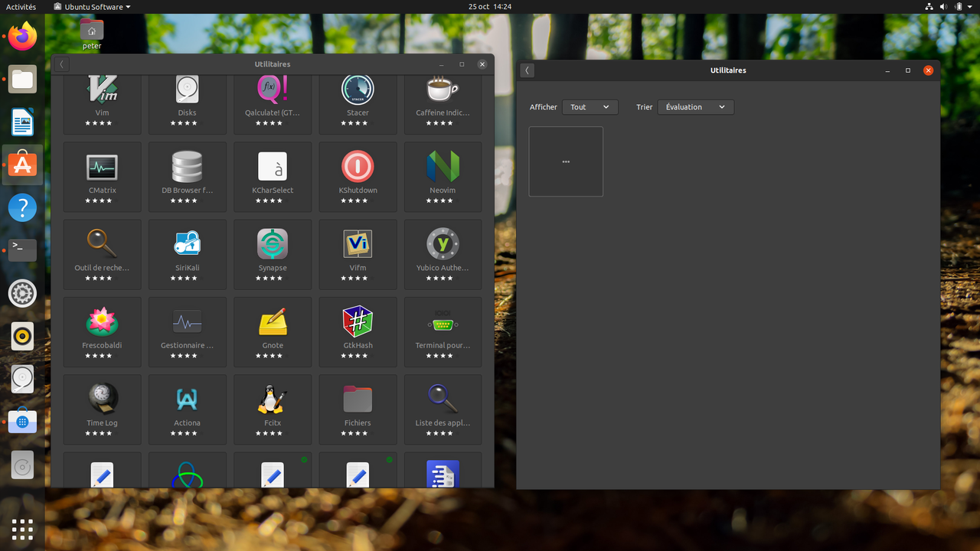Screen dimensions: 980x551
Task: Open Rhythmbox from the dock
Action: click(x=22, y=336)
